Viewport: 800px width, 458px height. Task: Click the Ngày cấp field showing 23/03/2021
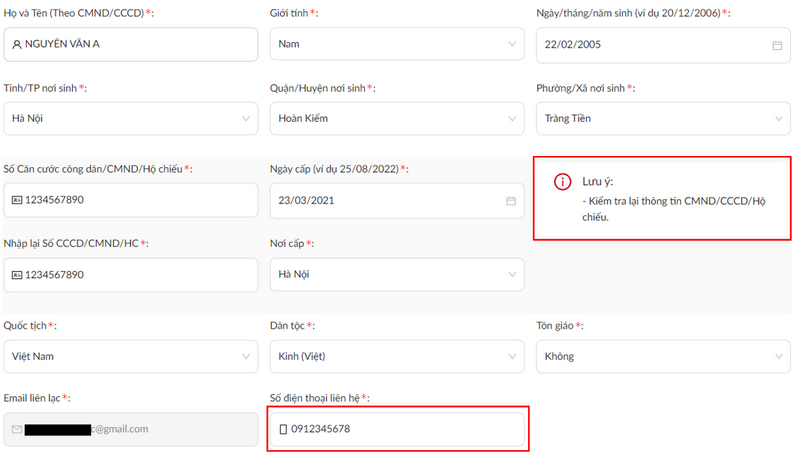pyautogui.click(x=397, y=200)
